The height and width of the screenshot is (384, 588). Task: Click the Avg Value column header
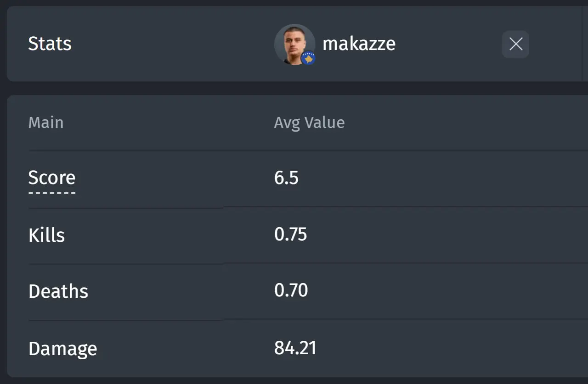pos(309,122)
